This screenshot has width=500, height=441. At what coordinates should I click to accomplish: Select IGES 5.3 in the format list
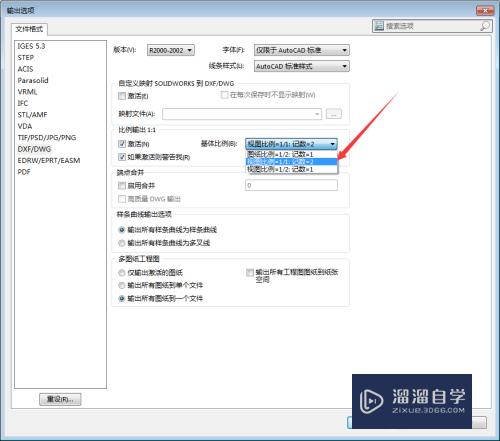point(31,46)
